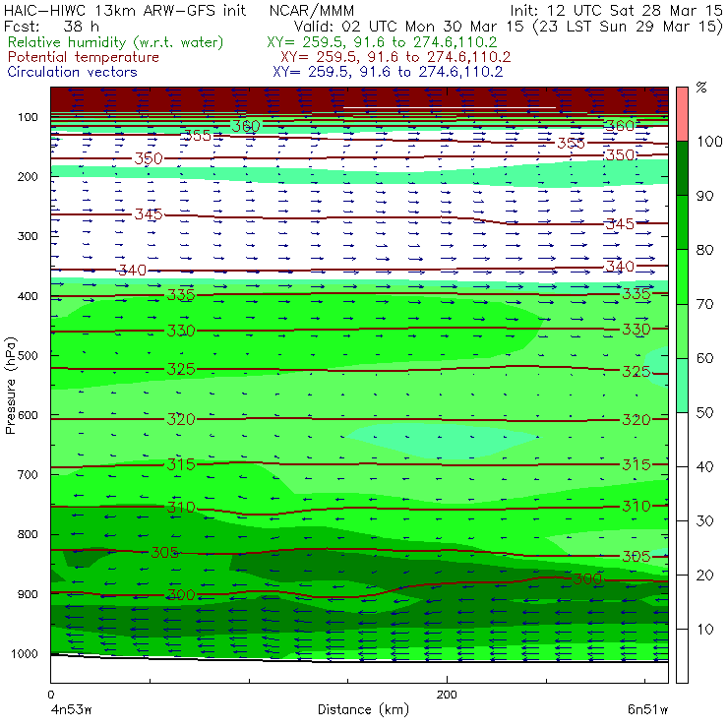This screenshot has width=728, height=728.
Task: Select the 'NCAR/MMM' header text
Action: [x=312, y=10]
